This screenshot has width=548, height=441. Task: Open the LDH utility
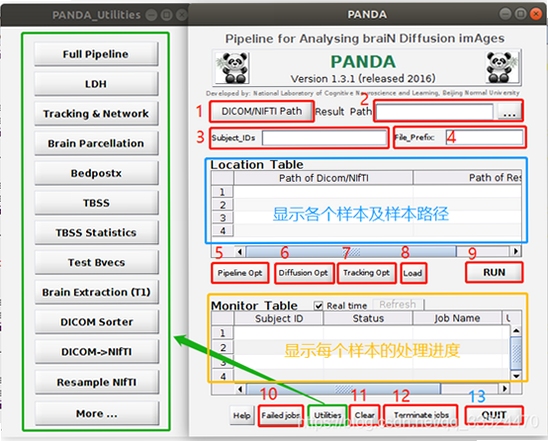pos(96,84)
